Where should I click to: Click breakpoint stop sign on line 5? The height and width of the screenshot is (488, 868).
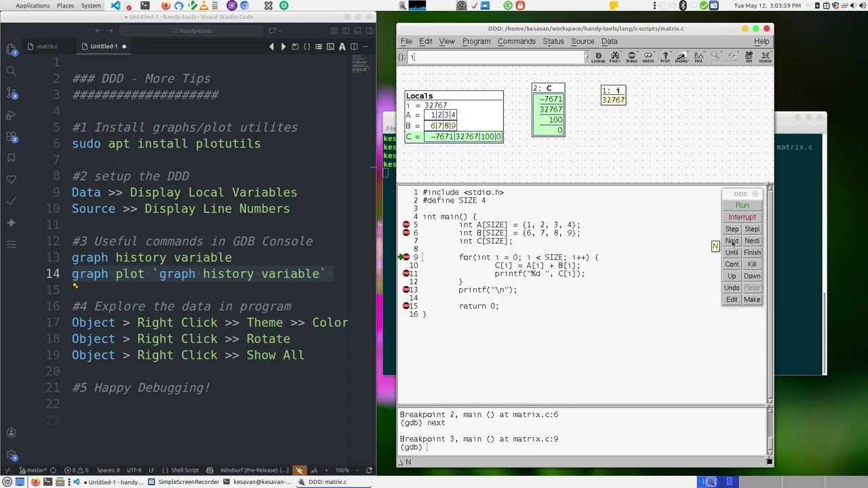(406, 224)
